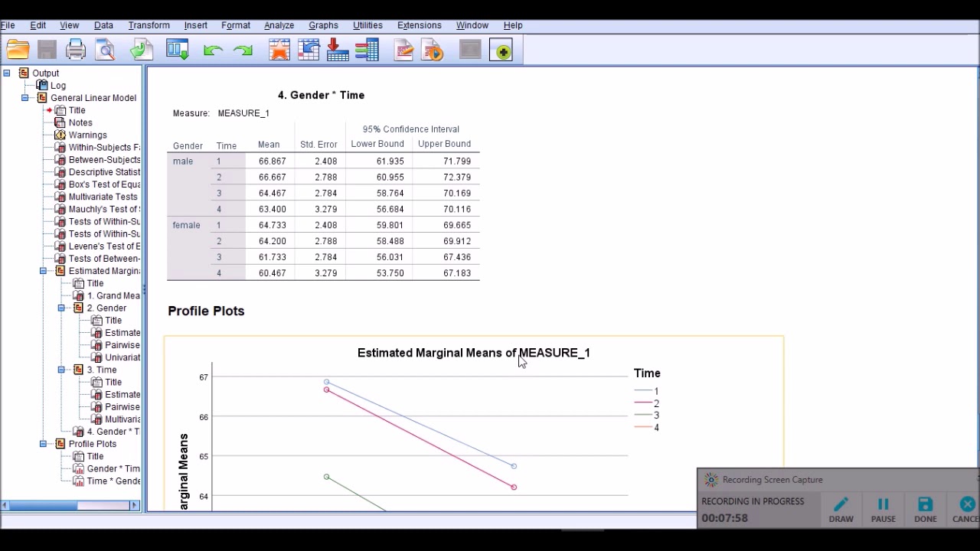Click the outline scrollbar left arrow
980x551 pixels.
coord(5,505)
